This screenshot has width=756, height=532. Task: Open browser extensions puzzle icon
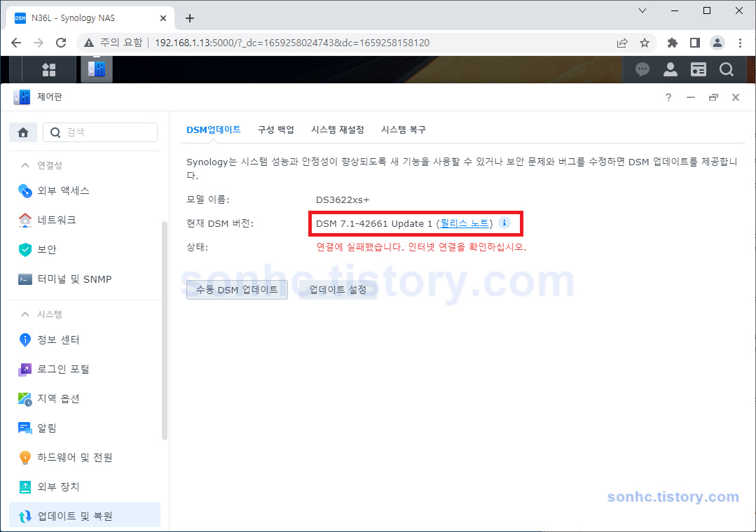pos(672,43)
